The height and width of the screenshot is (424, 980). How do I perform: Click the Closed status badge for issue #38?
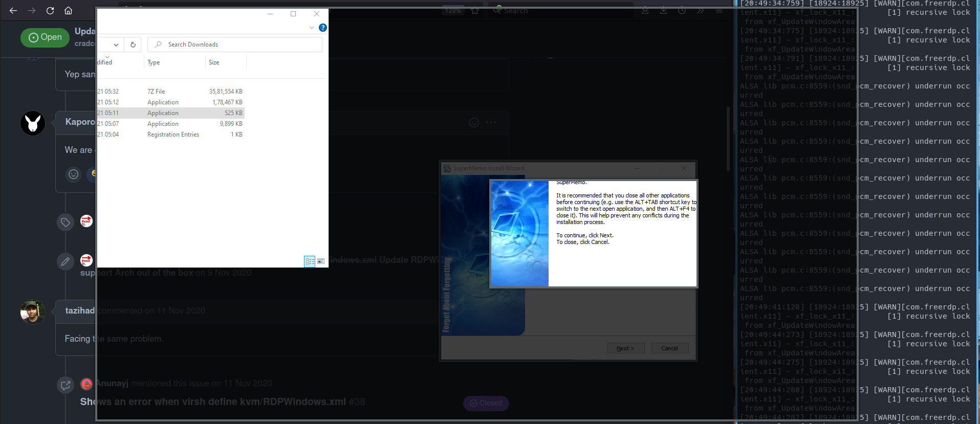pos(486,403)
